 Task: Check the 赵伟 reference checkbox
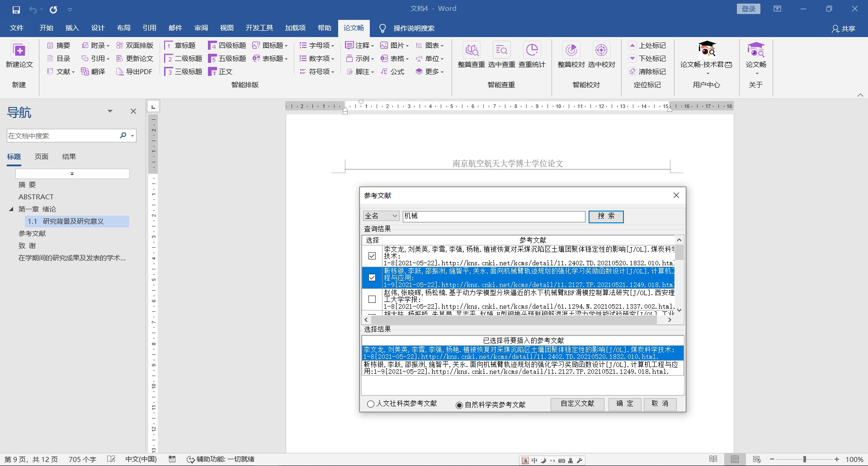click(372, 299)
